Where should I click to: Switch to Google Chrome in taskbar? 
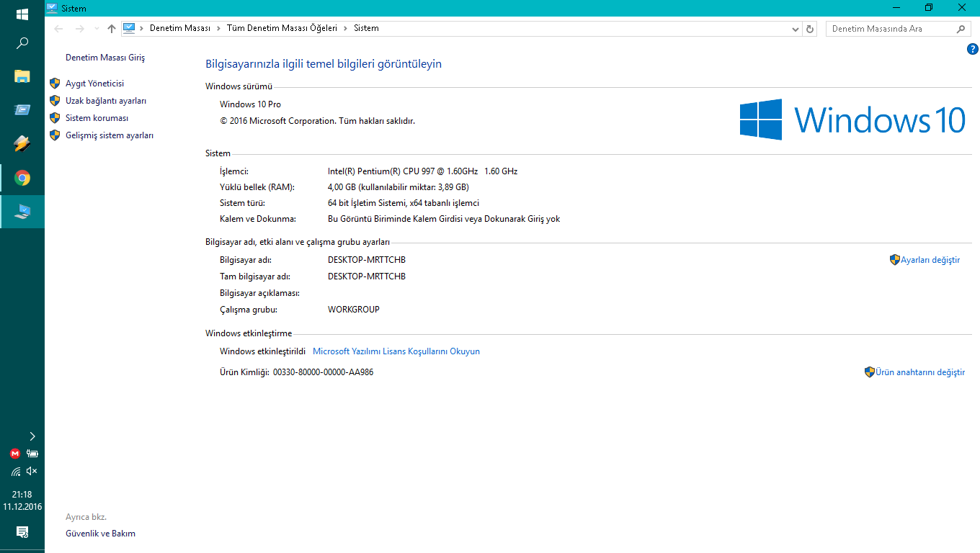[22, 178]
